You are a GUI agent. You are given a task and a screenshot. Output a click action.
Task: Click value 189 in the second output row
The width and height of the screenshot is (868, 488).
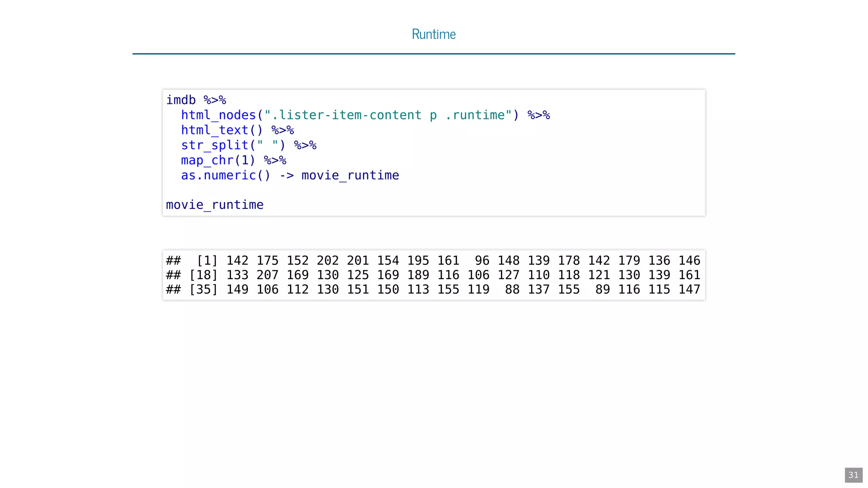pos(418,275)
